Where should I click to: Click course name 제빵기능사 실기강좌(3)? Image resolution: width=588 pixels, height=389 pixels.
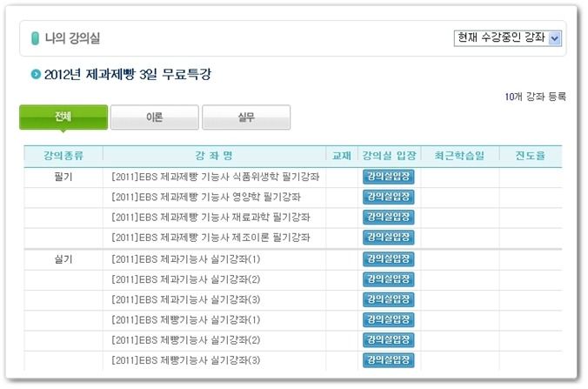pyautogui.click(x=186, y=360)
